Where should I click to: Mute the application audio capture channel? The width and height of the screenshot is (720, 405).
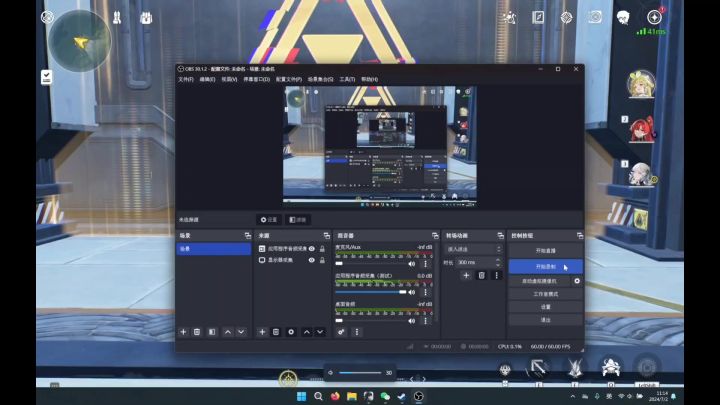(x=412, y=292)
